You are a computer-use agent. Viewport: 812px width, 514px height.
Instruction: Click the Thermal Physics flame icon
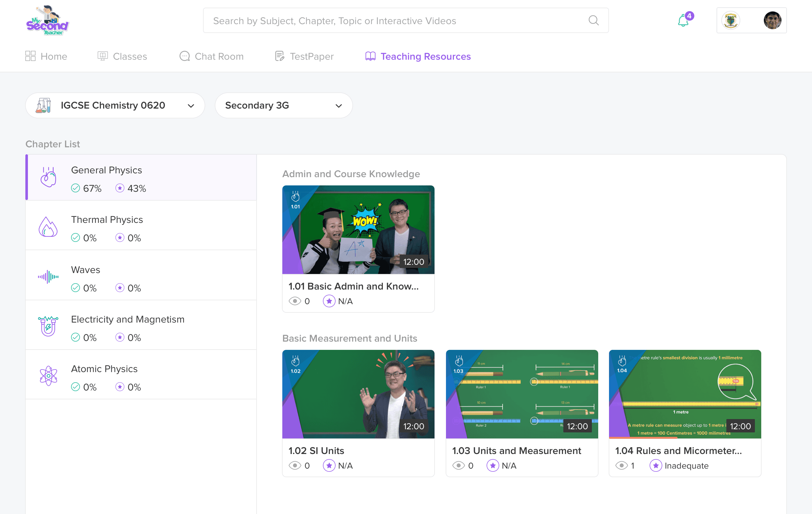[x=48, y=227]
